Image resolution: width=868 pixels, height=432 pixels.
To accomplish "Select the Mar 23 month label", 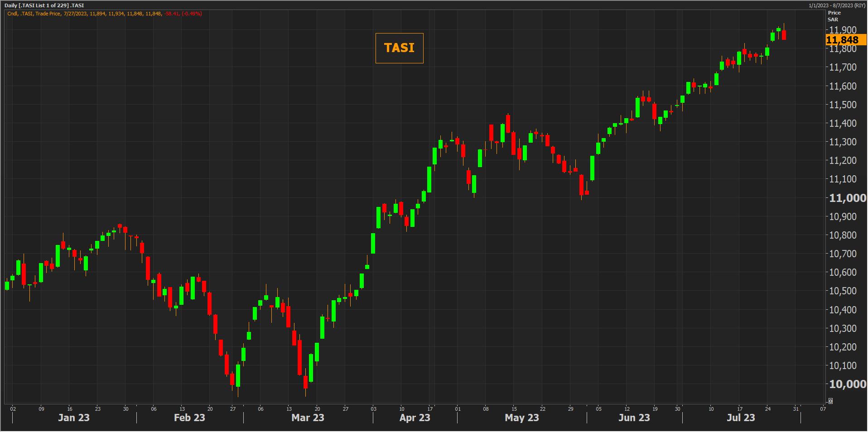I will [x=308, y=418].
